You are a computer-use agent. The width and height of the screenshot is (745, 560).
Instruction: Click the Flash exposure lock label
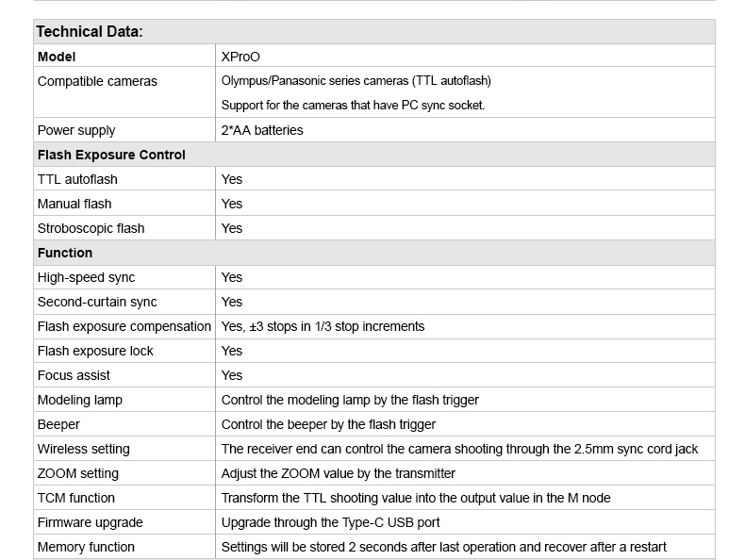tap(95, 351)
